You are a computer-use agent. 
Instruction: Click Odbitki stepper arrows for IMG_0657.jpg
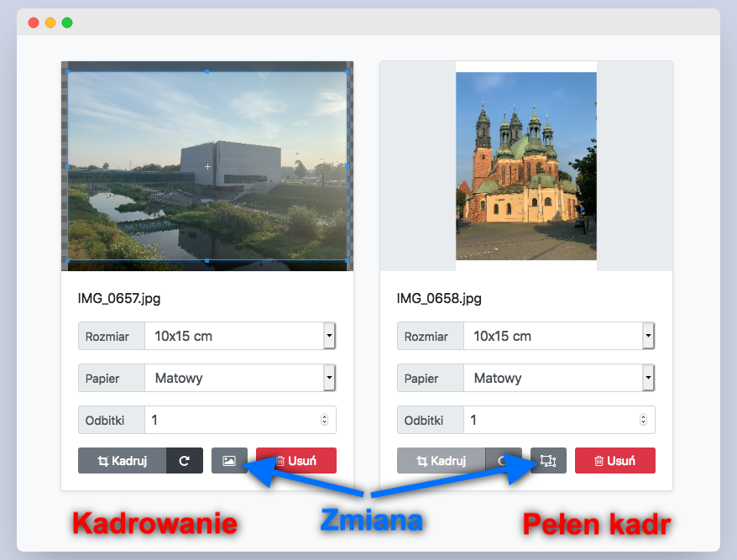pos(325,420)
